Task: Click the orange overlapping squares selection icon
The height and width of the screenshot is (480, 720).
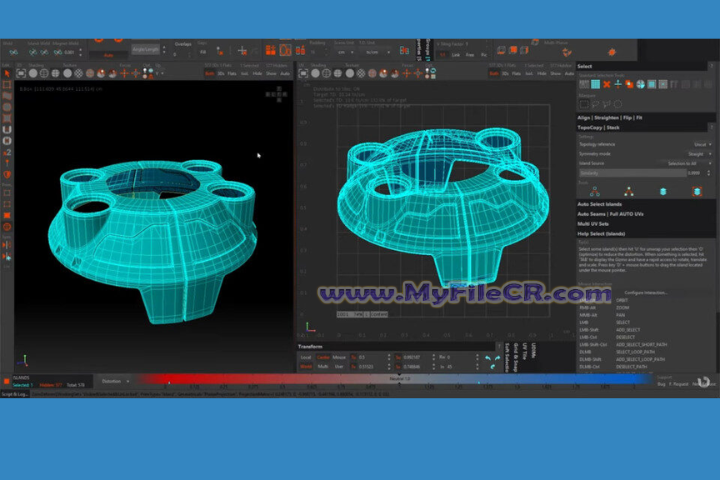Action: click(x=629, y=85)
